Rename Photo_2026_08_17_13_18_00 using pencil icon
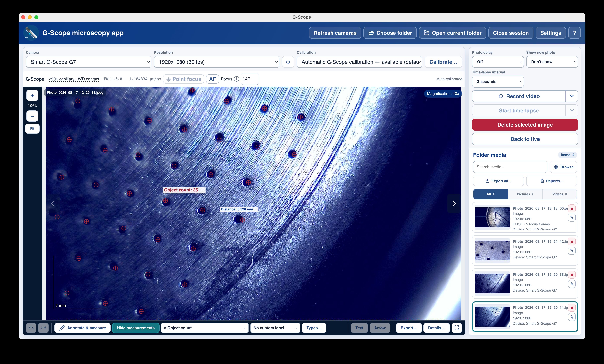604x364 pixels. pos(572,218)
